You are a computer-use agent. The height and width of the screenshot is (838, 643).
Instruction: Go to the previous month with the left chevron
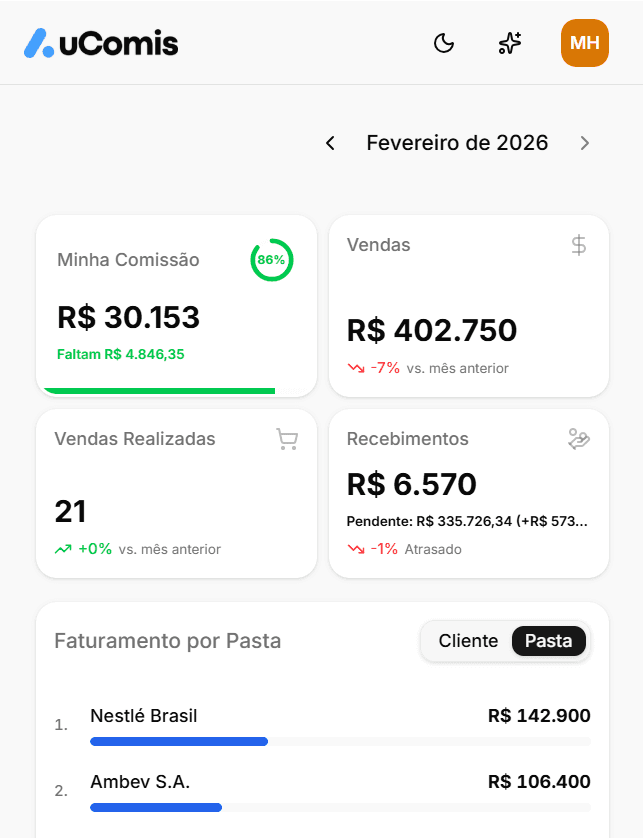(330, 143)
